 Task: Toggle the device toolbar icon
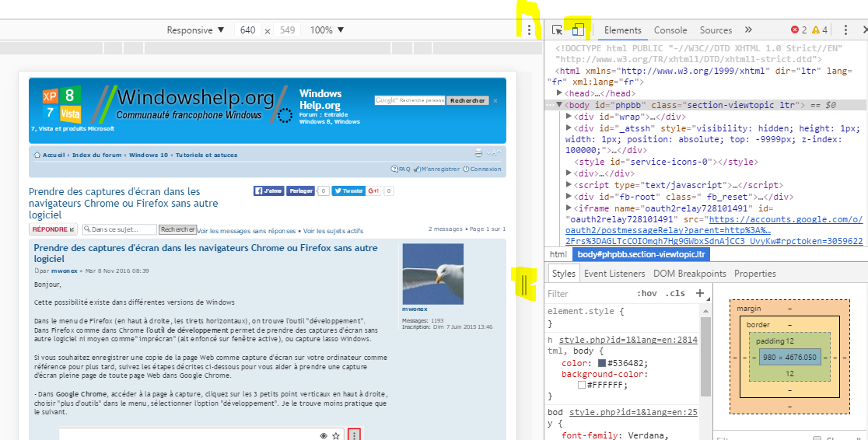point(578,30)
